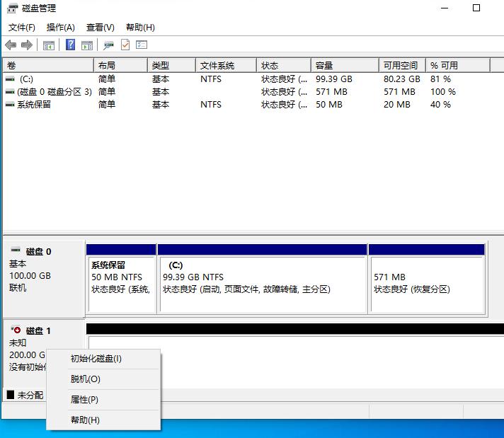The width and height of the screenshot is (504, 438).
Task: Sort by the 文件系统 column header
Action: coord(227,66)
